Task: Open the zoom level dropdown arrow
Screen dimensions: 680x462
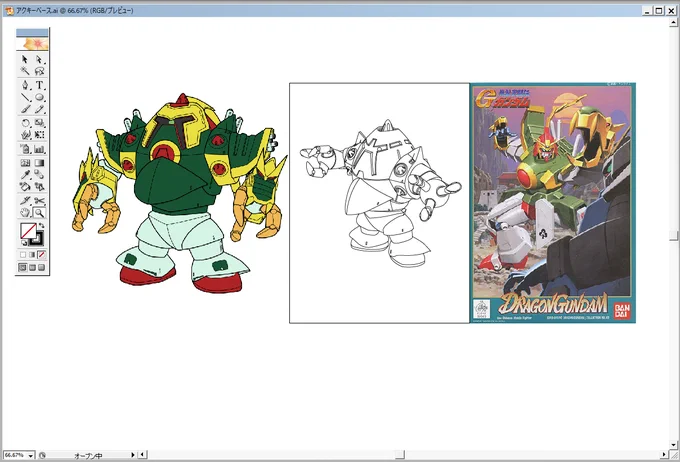Action: click(x=31, y=455)
